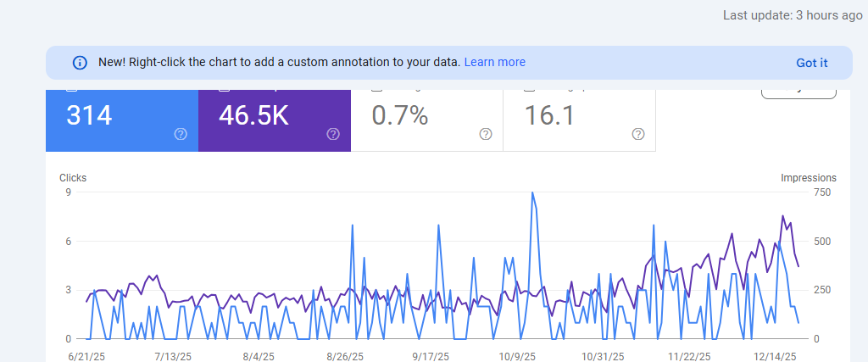Open the Learn more link about annotations

point(494,62)
